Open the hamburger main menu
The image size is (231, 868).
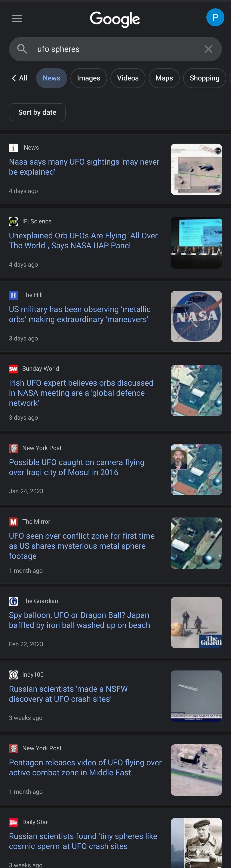16,19
